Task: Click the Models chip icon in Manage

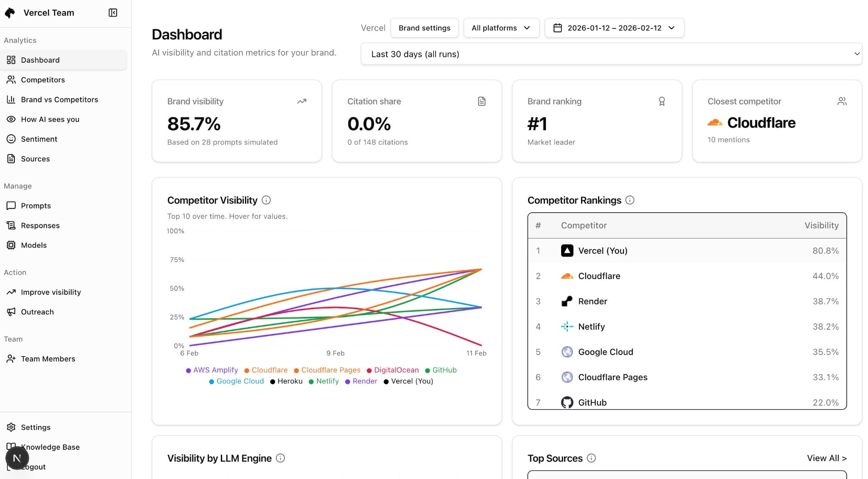Action: point(11,245)
